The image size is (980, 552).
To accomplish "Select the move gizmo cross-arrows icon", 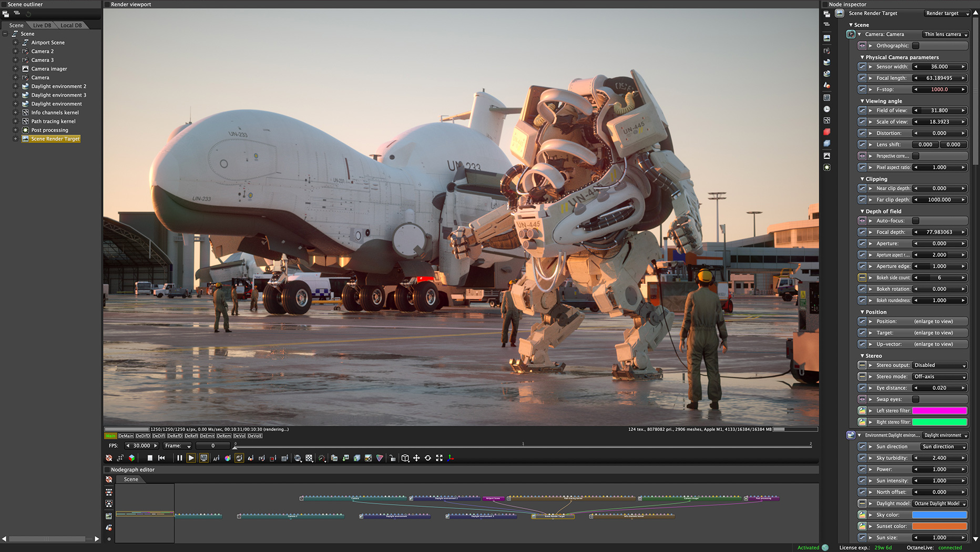I will (416, 458).
